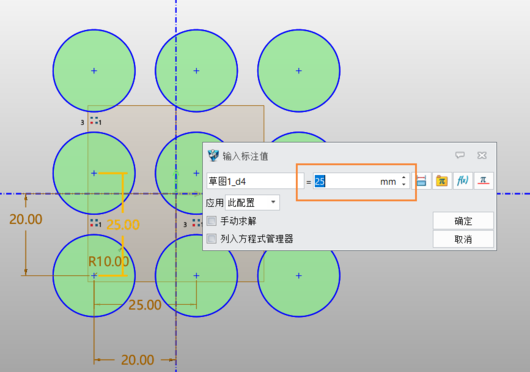The width and height of the screenshot is (530, 372).
Task: Select the horizontal 20.00 dimension at bottom
Action: pos(138,360)
